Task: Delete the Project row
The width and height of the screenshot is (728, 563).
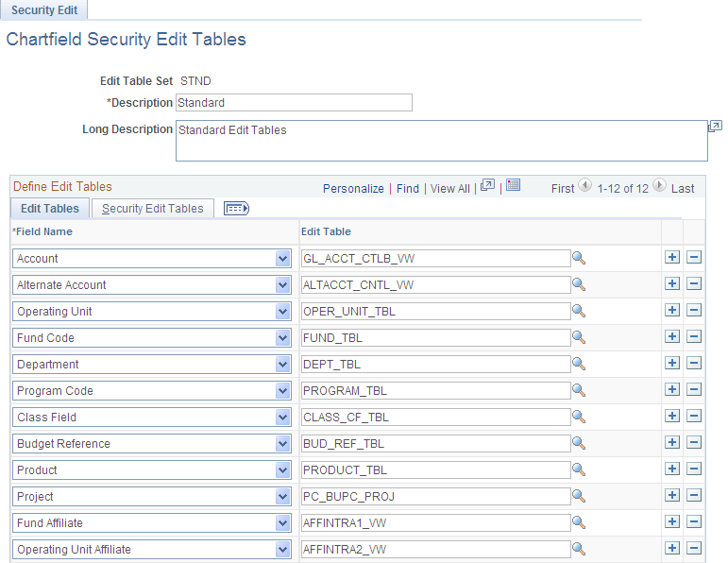Action: [694, 495]
